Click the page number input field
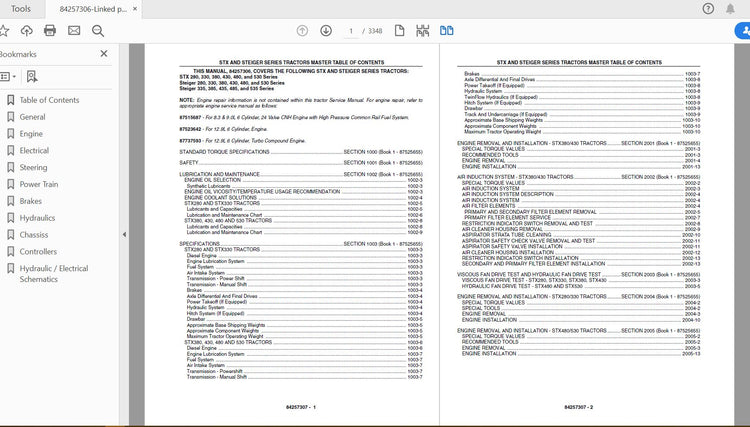The width and height of the screenshot is (750, 427). (x=351, y=31)
